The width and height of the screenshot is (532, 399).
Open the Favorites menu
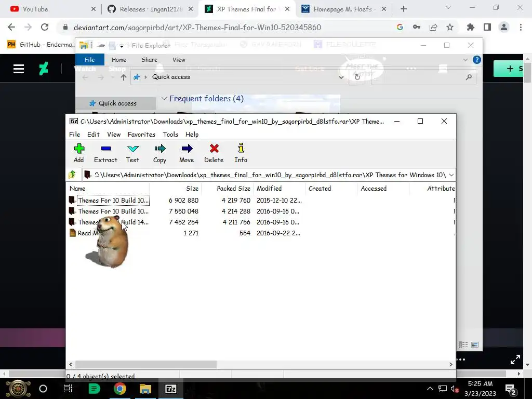tap(141, 135)
